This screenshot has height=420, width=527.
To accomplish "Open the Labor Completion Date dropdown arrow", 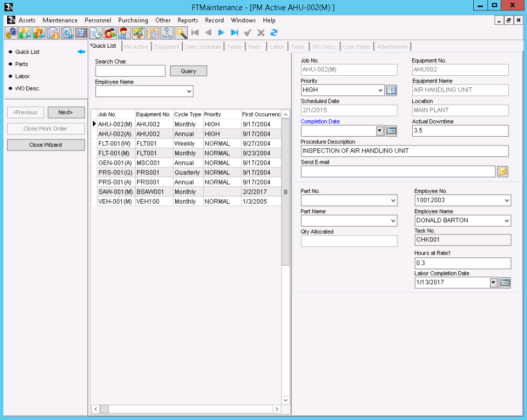I will [494, 283].
